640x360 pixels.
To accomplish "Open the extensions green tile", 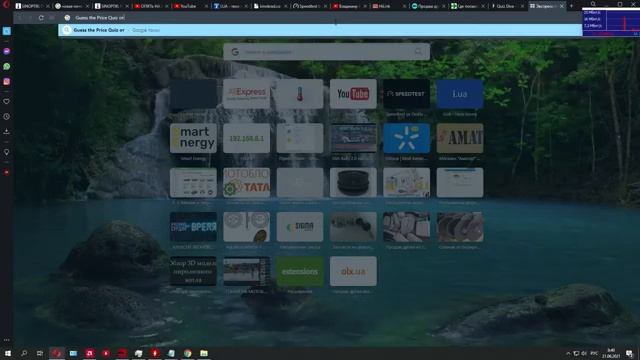I will tap(300, 271).
